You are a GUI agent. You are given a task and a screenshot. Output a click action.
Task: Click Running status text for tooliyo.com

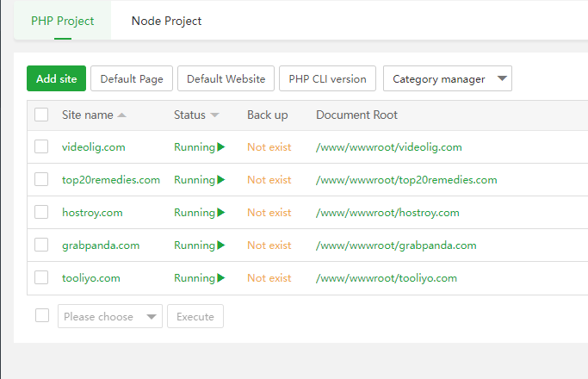point(195,278)
